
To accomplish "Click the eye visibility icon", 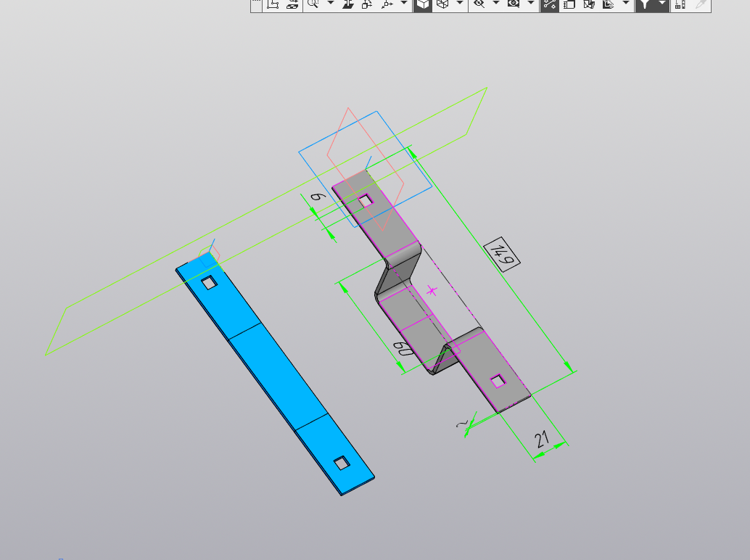I will [x=514, y=4].
